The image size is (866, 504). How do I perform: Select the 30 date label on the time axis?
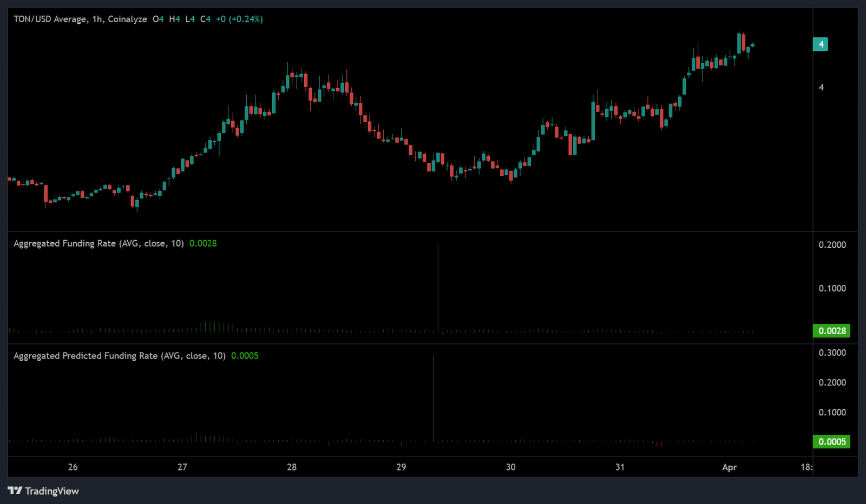(x=510, y=467)
